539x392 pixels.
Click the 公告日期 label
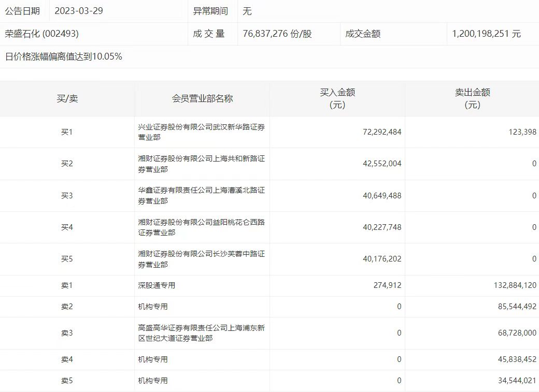coord(22,11)
